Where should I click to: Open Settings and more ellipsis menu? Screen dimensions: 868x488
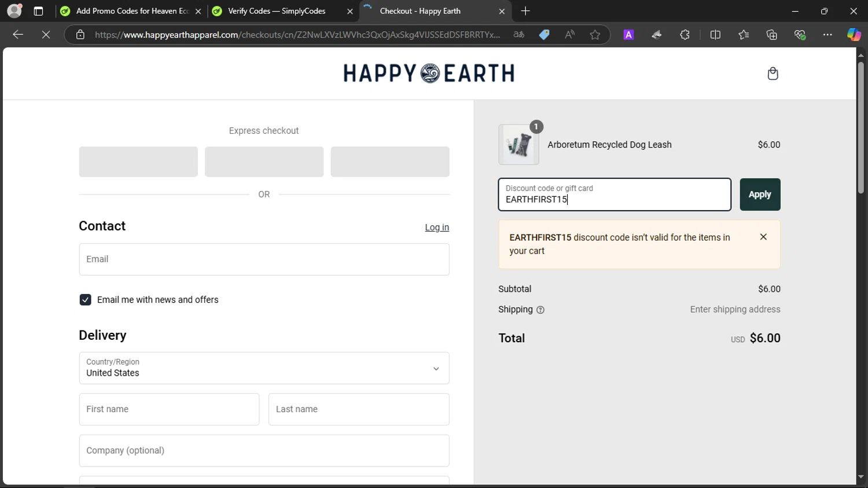click(827, 35)
